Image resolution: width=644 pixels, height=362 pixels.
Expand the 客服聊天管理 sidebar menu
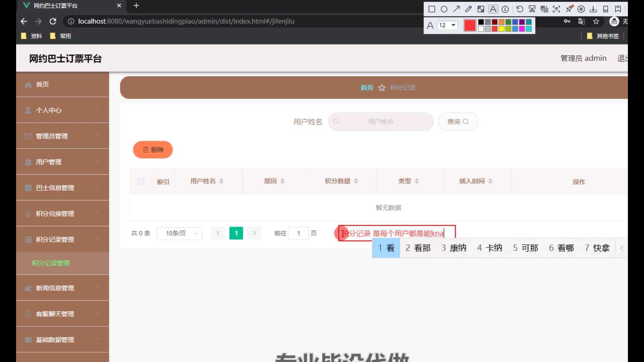[62, 314]
